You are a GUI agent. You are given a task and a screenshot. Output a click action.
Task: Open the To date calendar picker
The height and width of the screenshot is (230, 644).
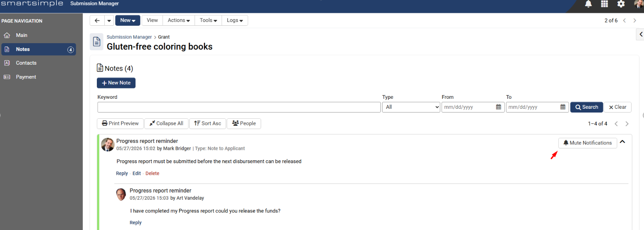[x=563, y=107]
